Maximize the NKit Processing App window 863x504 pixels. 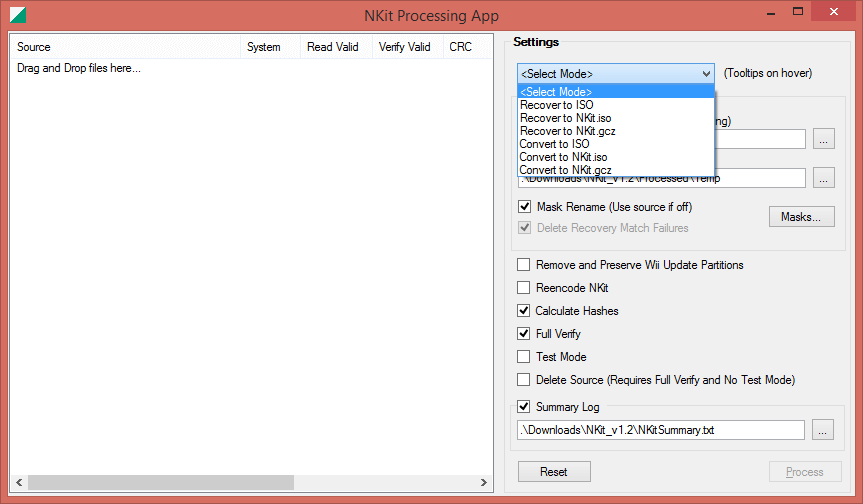coord(798,12)
